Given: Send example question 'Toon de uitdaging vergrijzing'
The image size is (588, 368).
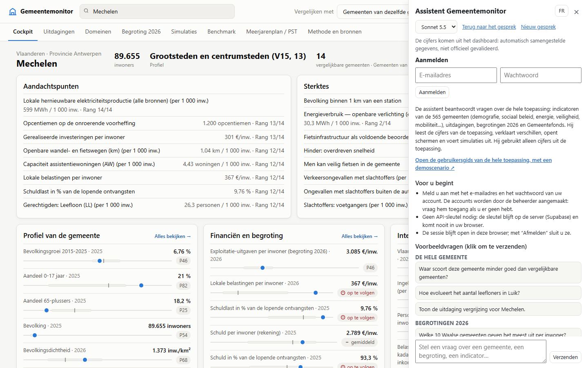Looking at the screenshot, I should [x=498, y=309].
